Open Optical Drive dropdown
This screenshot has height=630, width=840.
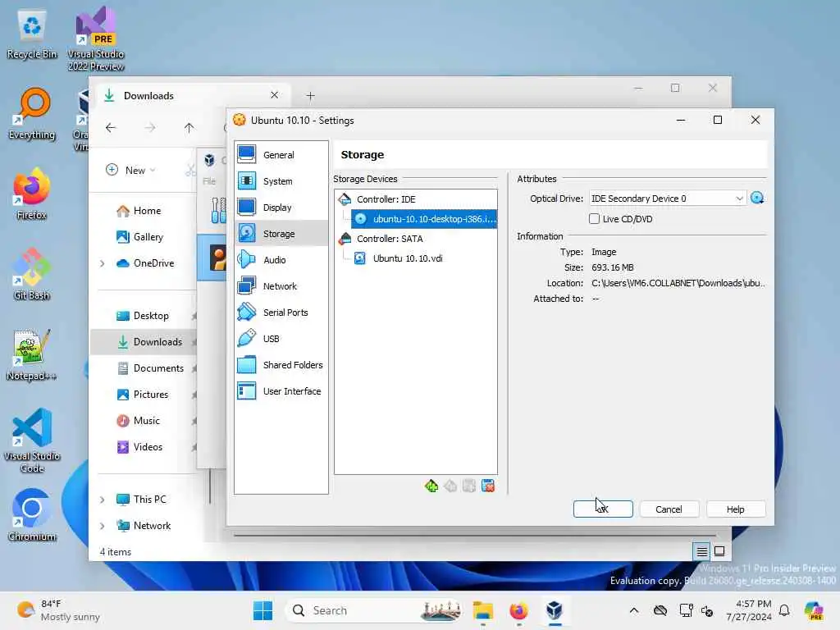click(x=668, y=199)
